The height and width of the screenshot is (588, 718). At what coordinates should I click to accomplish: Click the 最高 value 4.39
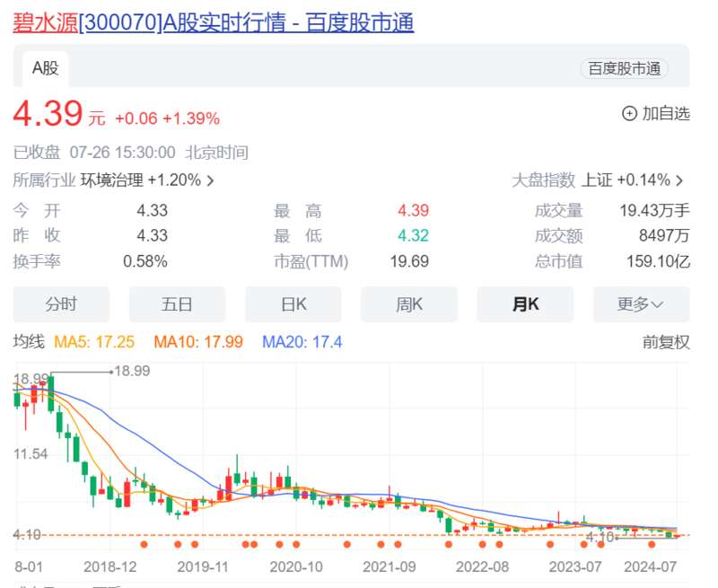[x=413, y=211]
